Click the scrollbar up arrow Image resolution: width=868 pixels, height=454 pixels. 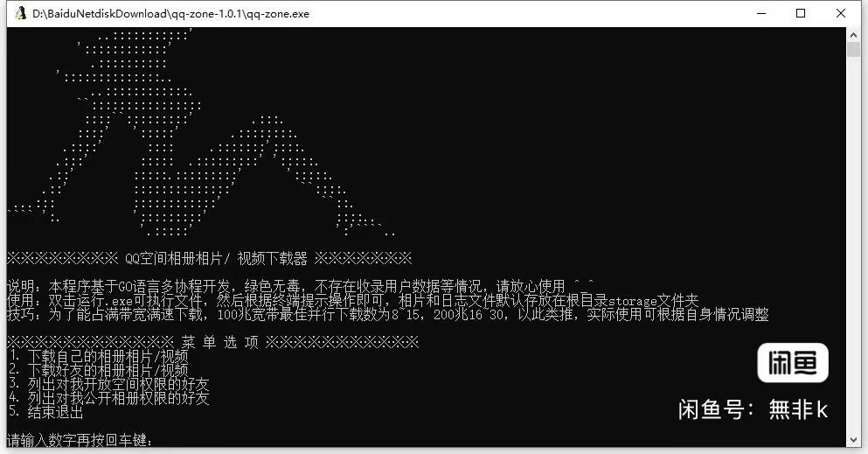click(853, 34)
